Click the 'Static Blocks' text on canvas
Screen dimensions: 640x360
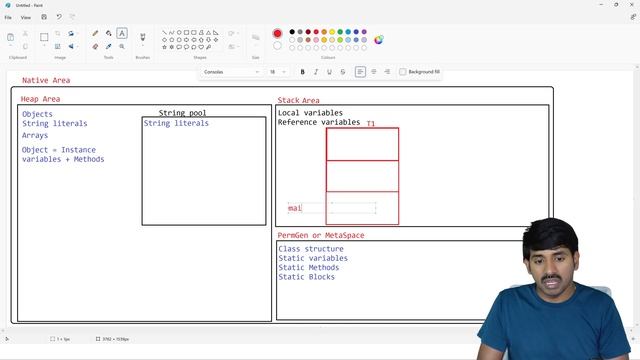[307, 277]
